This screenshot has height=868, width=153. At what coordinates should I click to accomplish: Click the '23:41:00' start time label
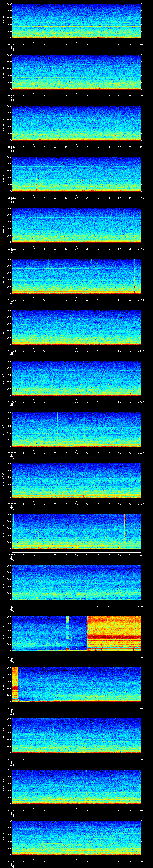tap(12, 657)
